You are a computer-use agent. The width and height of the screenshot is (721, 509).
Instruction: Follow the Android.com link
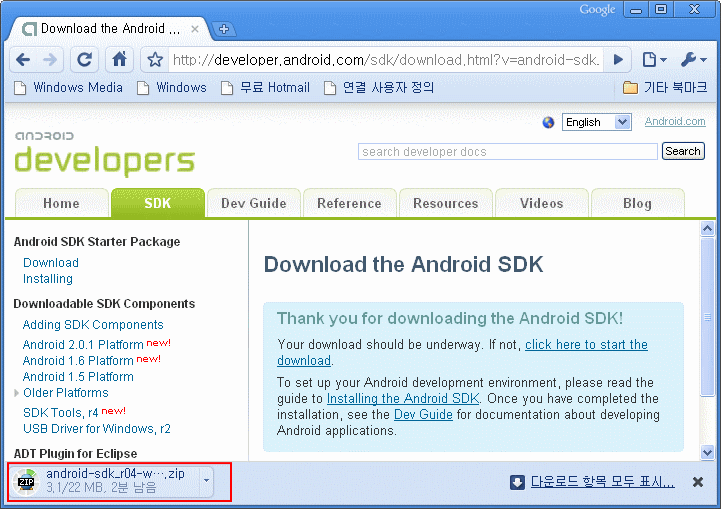coord(675,121)
